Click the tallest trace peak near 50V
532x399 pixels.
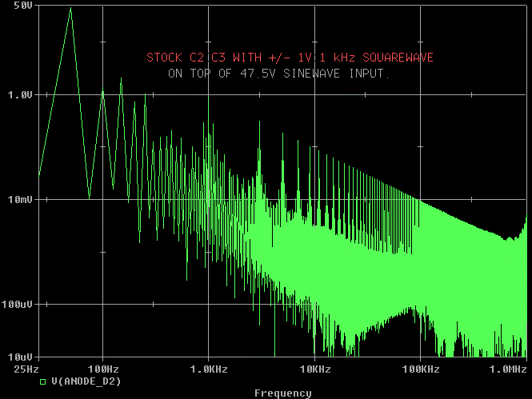[x=70, y=9]
